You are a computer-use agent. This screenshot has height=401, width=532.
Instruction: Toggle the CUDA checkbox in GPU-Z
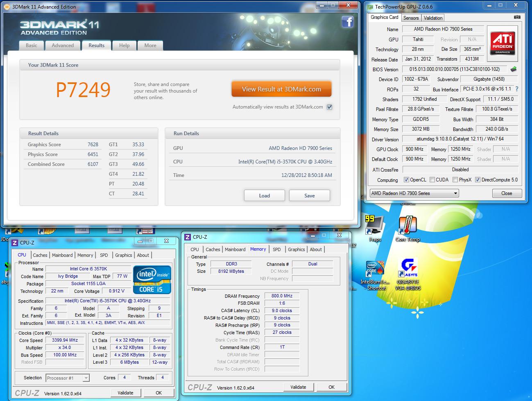click(x=432, y=179)
